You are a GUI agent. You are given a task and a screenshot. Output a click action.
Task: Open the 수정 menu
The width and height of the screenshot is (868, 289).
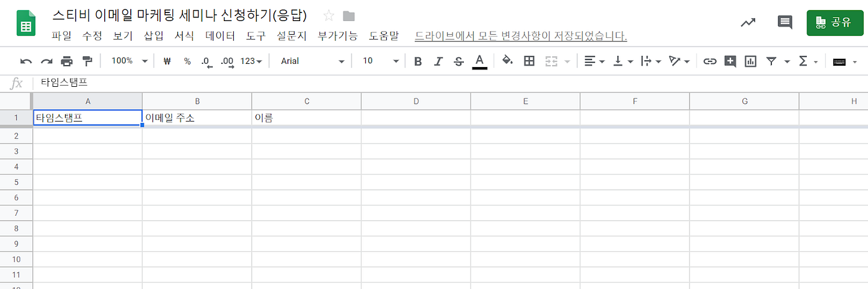pos(92,36)
